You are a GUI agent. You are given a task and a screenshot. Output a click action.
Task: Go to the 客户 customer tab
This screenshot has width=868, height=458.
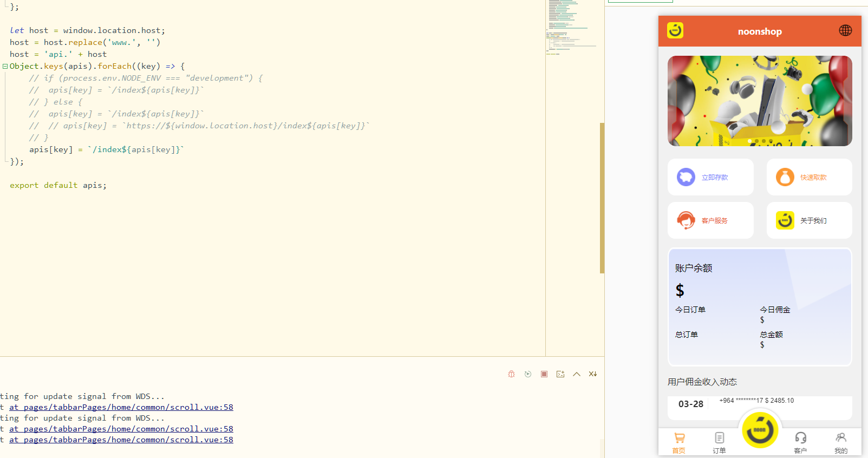pos(800,442)
